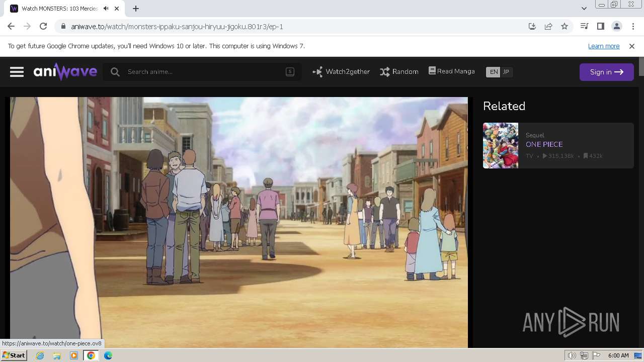Select the address bar URL
The width and height of the screenshot is (644, 362).
177,27
